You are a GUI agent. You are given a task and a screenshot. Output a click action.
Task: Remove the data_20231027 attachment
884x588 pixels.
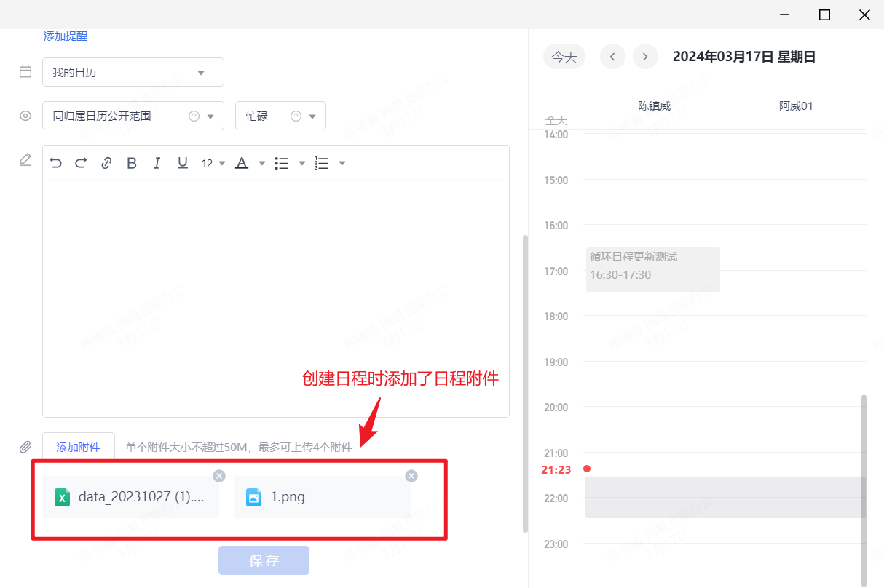point(219,476)
